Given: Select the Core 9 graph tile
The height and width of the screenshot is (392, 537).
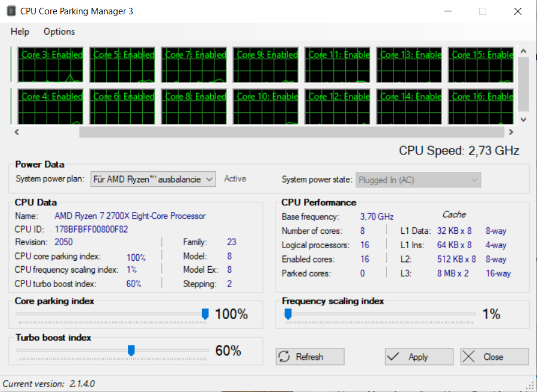Looking at the screenshot, I should 266,65.
